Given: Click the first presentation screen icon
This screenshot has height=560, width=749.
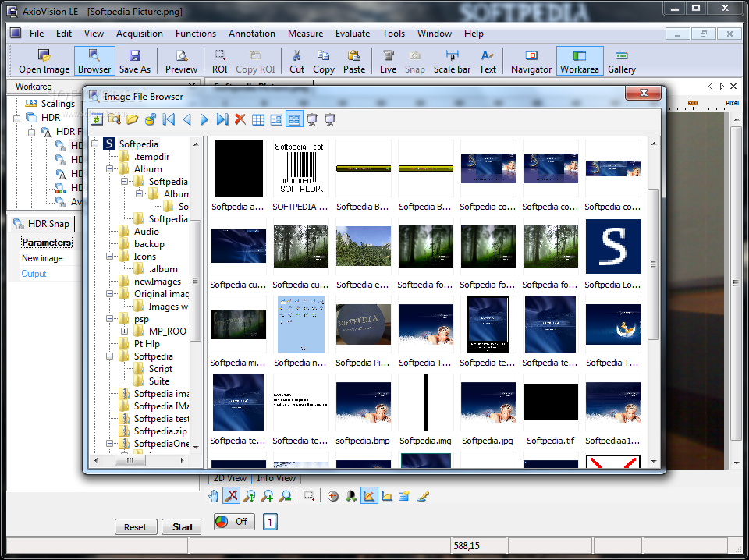Looking at the screenshot, I should pyautogui.click(x=312, y=119).
